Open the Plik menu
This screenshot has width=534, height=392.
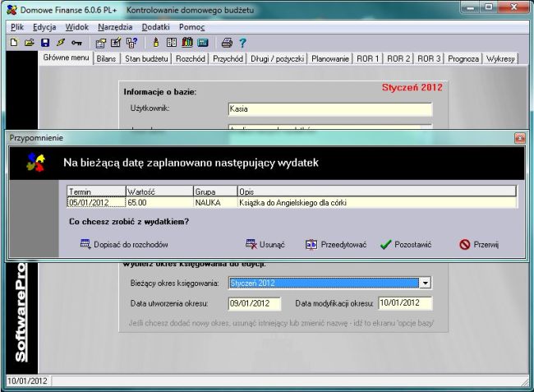coord(17,27)
